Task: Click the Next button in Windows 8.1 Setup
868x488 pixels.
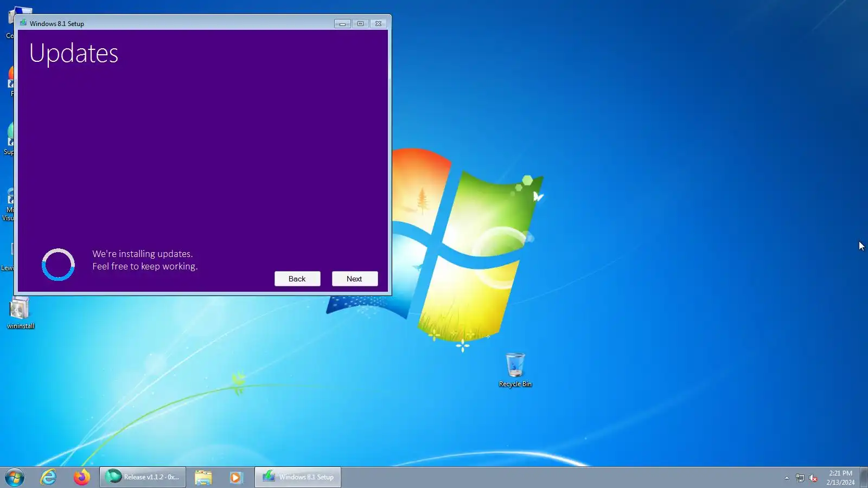Action: (355, 279)
